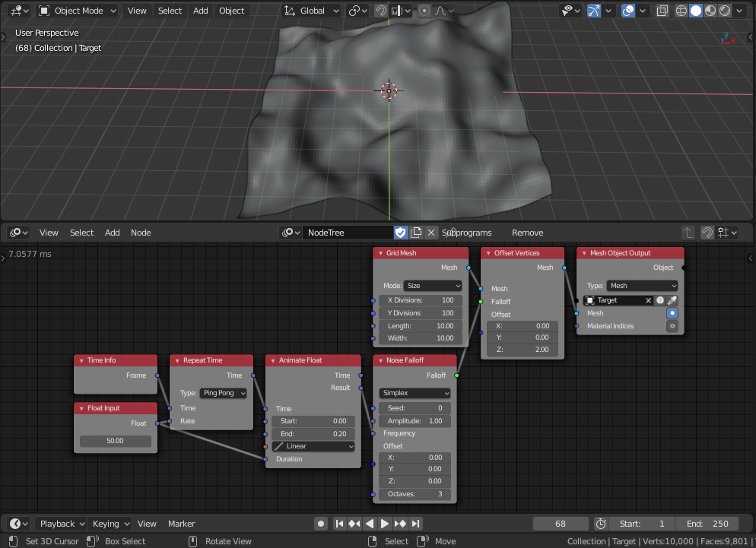Image resolution: width=756 pixels, height=548 pixels.
Task: Open the Type dropdown in Mesh Object Output
Action: (x=641, y=285)
